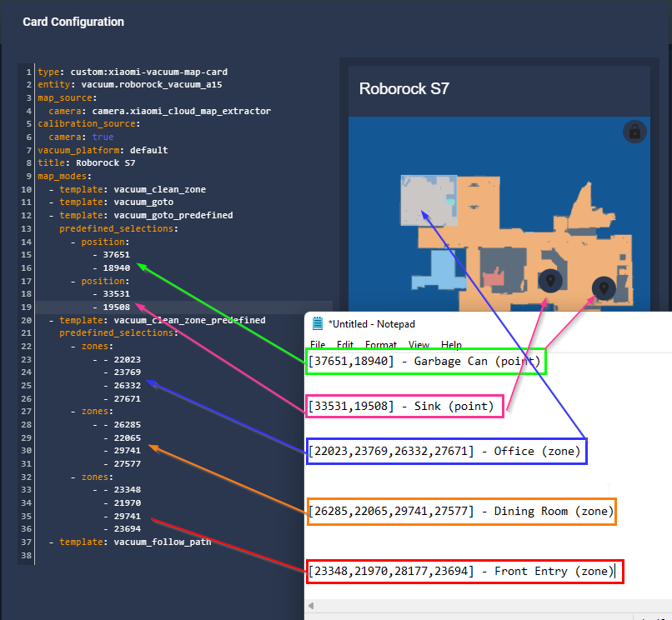This screenshot has width=672, height=620.
Task: Click the value 23348 on line 33
Action: point(128,490)
